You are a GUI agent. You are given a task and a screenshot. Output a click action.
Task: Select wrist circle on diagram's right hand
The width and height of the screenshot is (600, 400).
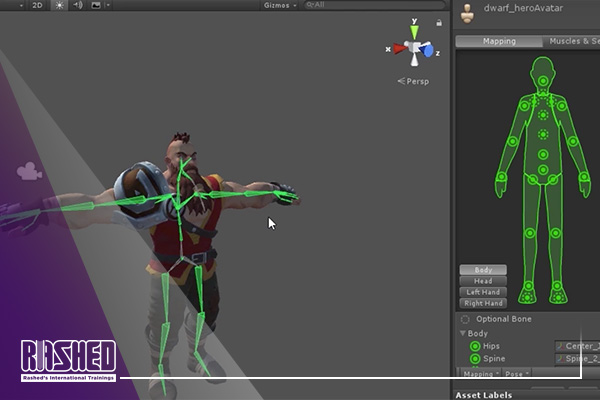point(584,177)
